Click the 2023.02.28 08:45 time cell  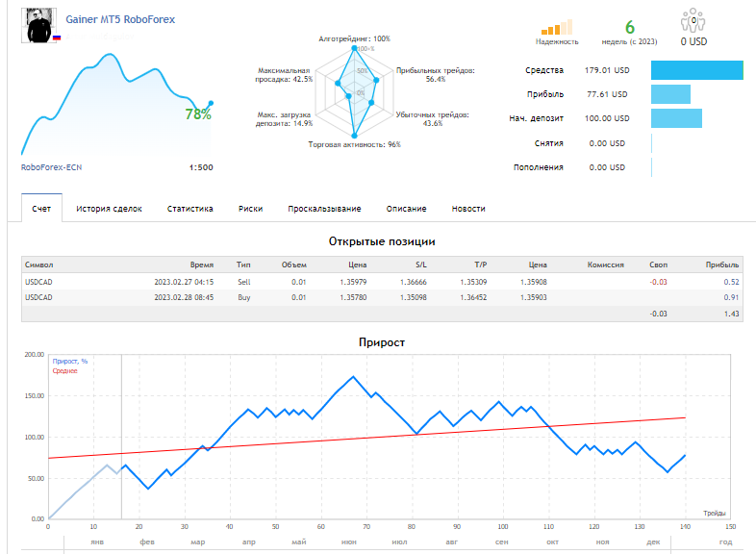pos(184,297)
